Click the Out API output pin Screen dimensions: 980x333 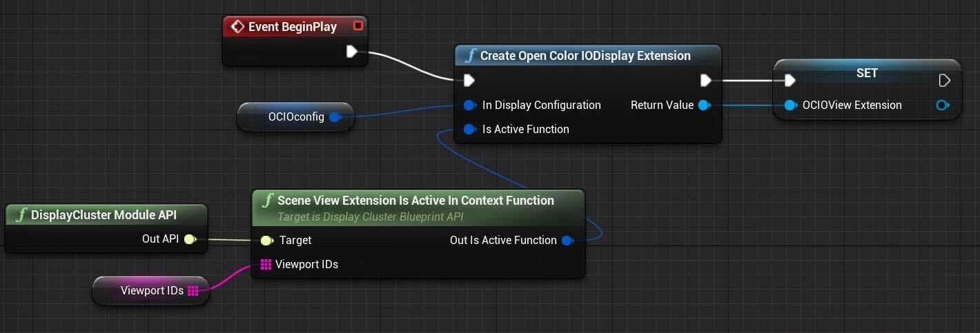click(190, 239)
